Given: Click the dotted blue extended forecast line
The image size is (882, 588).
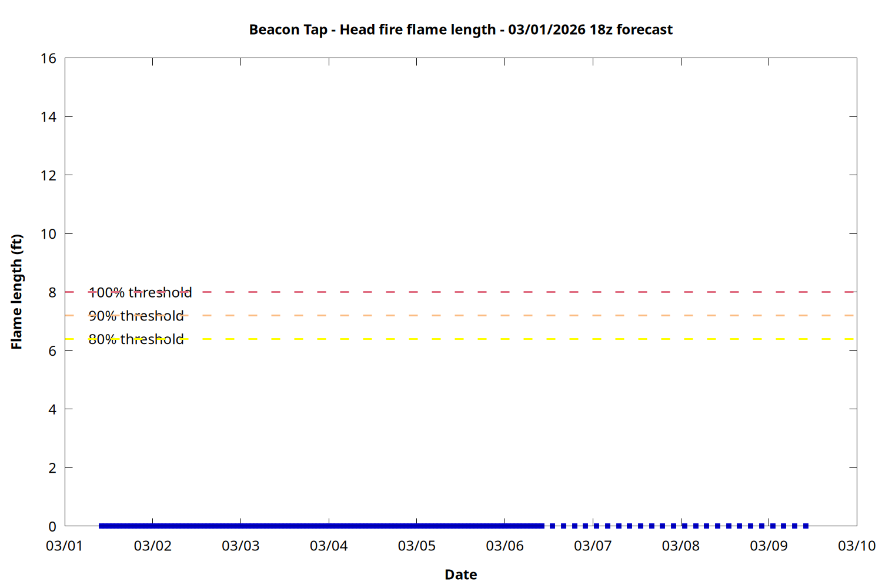Looking at the screenshot, I should pos(674,526).
